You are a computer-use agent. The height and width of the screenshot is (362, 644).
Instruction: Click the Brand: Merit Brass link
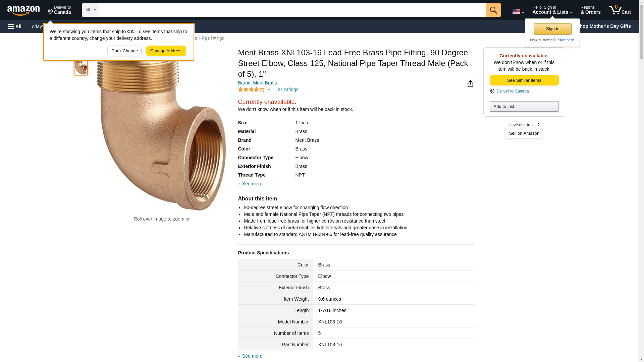click(x=257, y=83)
